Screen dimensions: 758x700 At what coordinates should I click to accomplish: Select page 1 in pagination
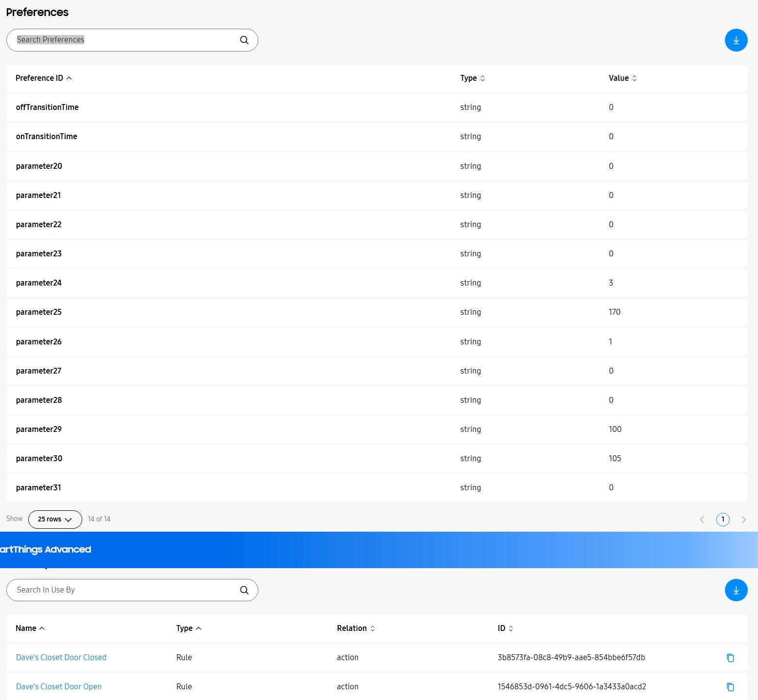point(722,520)
